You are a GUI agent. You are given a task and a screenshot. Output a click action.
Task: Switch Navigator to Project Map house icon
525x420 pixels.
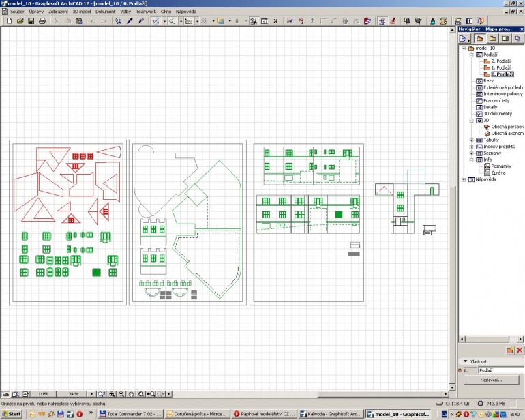tap(480, 38)
